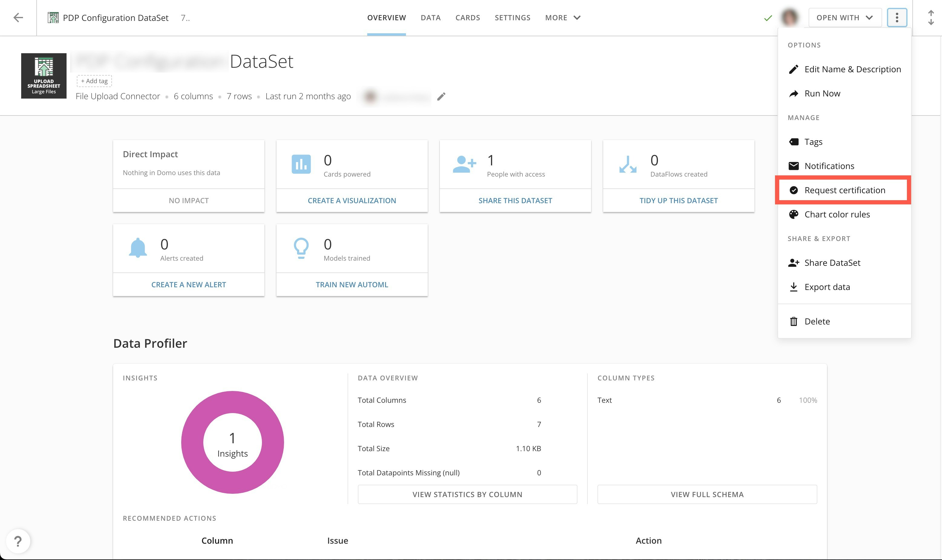Open the help question mark button
Viewport: 942px width, 560px height.
(18, 541)
